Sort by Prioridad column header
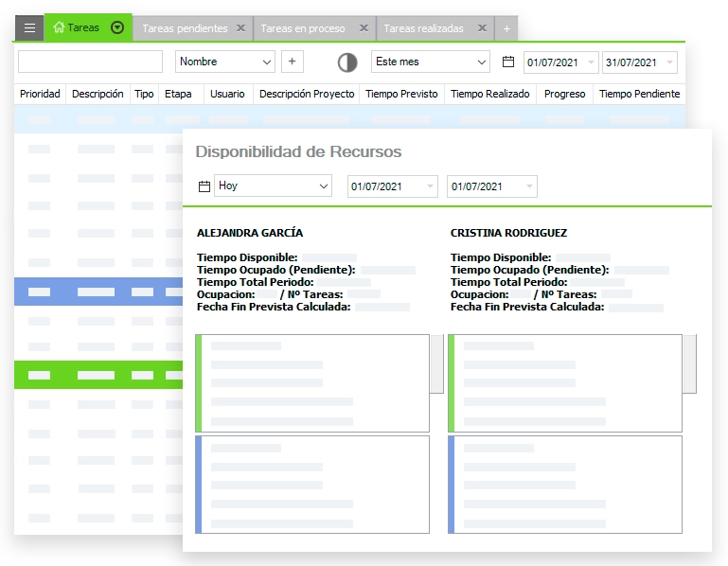Screen dimensions: 728x566 pos(40,95)
